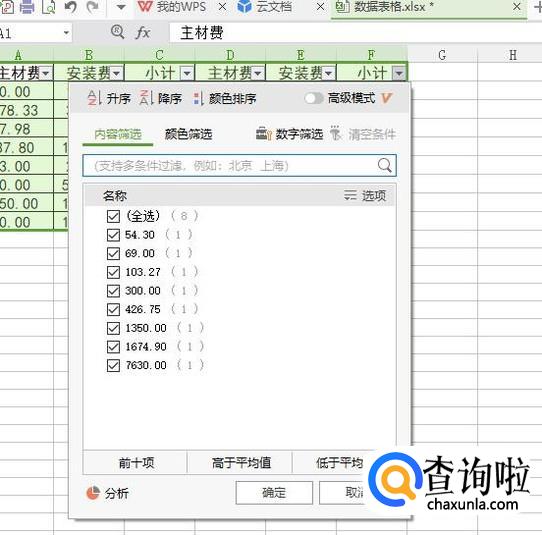542x535 pixels.
Task: Click the descending sort 降序 icon
Action: (147, 98)
